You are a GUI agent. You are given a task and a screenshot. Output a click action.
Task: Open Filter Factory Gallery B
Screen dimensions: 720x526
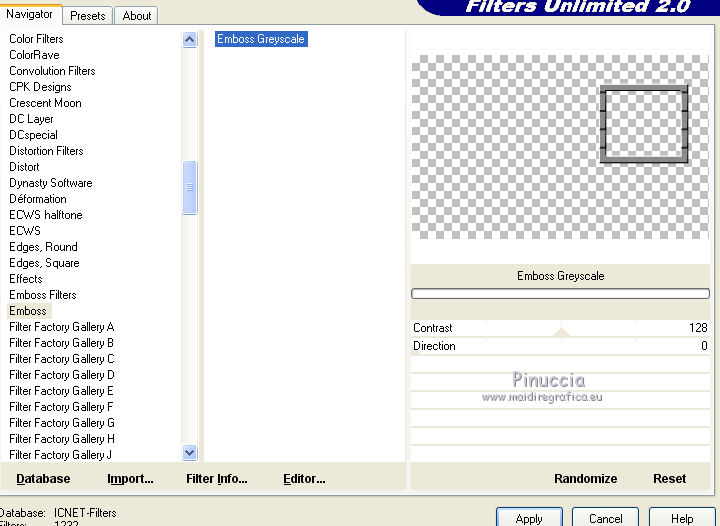[62, 343]
